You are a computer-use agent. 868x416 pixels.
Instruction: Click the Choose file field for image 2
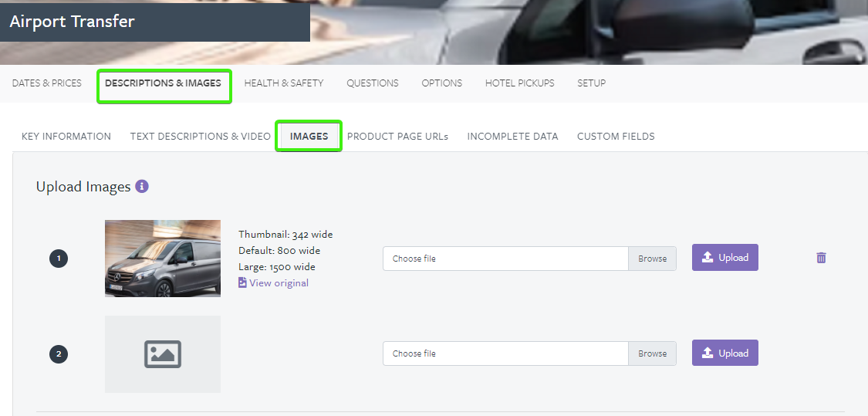click(505, 353)
